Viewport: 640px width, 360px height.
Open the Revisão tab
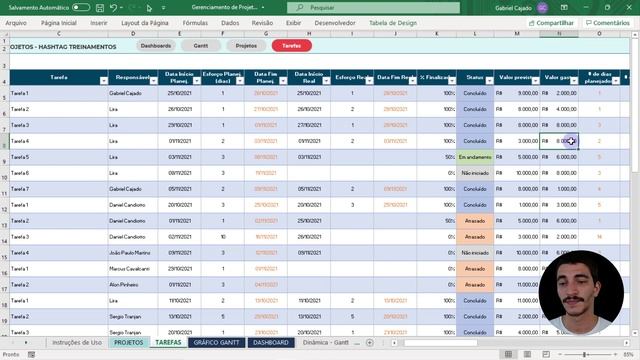[262, 23]
